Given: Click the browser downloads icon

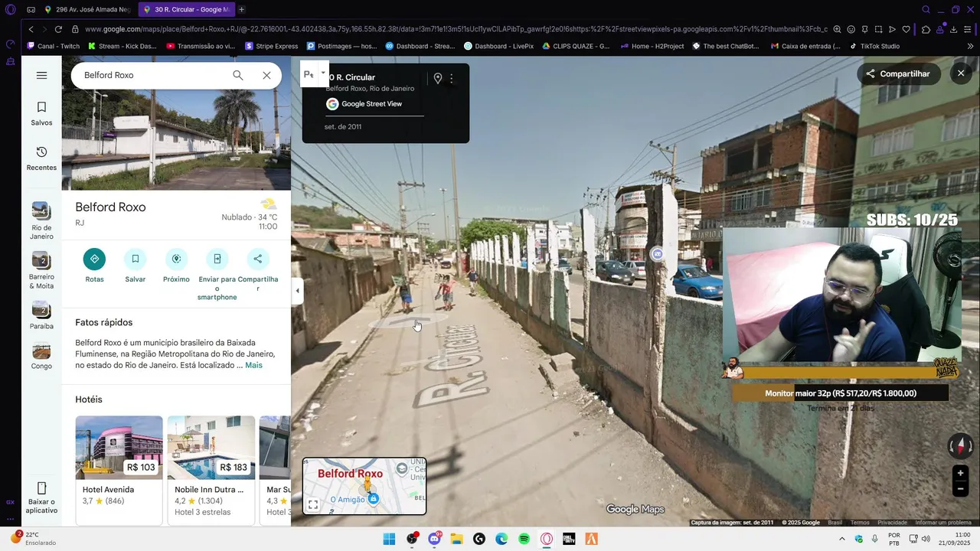Looking at the screenshot, I should [953, 29].
